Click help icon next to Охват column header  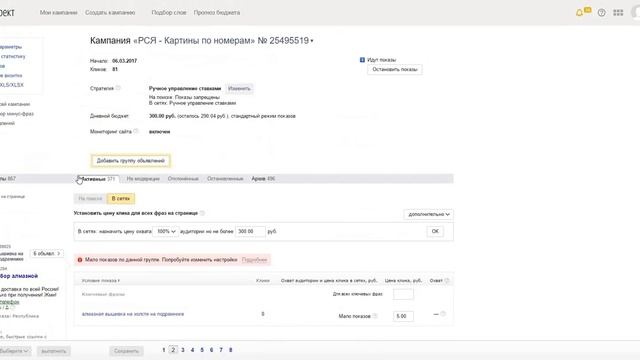[447, 280]
